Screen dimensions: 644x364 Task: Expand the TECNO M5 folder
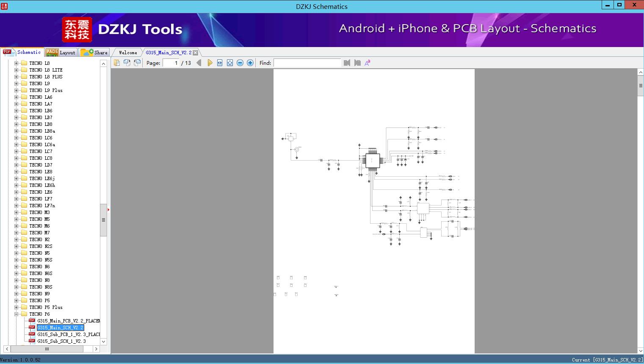click(16, 219)
